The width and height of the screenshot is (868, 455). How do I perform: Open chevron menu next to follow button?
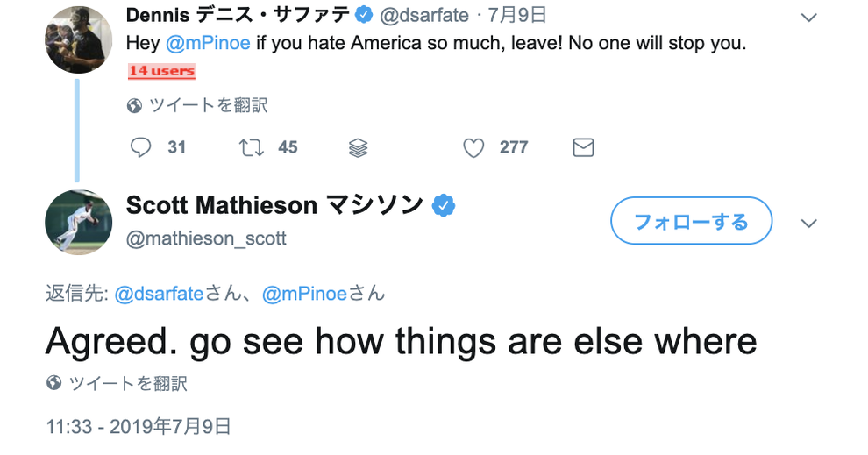click(809, 223)
